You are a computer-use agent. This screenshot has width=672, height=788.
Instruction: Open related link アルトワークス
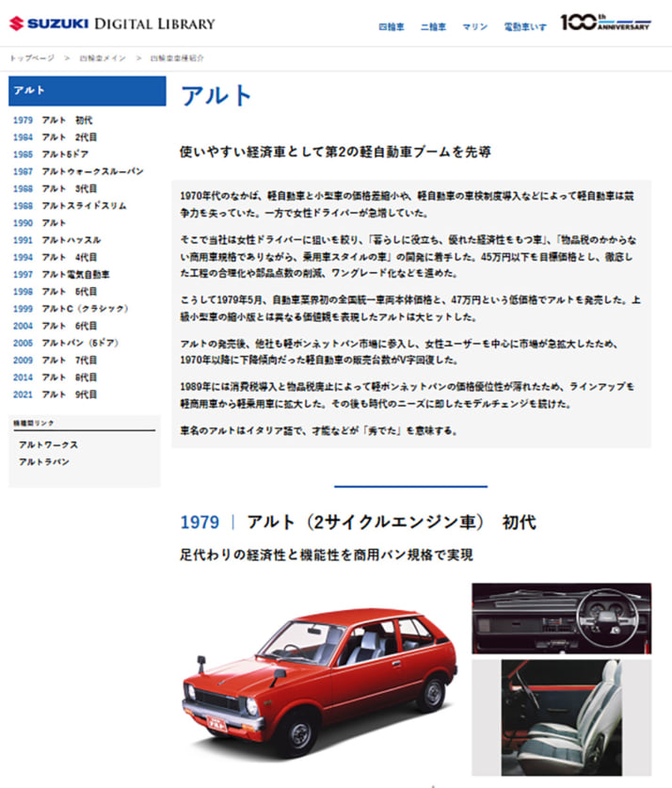(48, 444)
